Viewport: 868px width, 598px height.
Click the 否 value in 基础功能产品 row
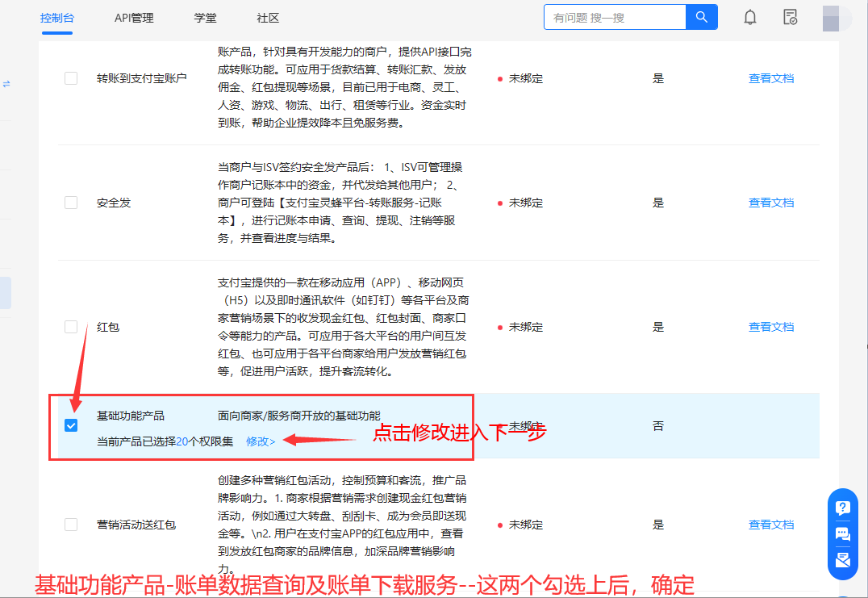(658, 426)
